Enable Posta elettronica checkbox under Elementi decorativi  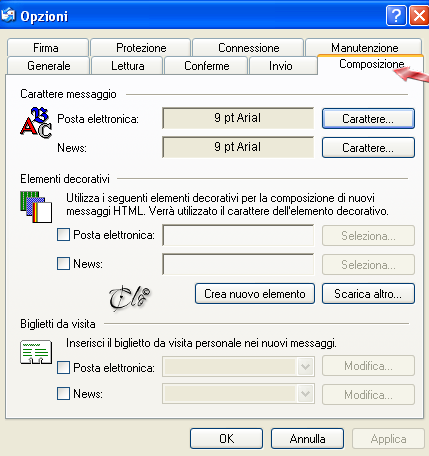click(x=63, y=235)
